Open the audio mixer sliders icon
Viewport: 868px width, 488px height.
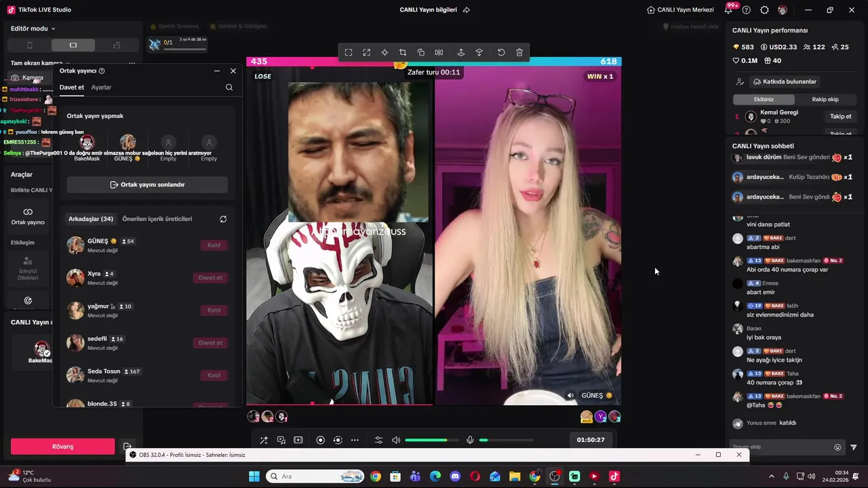[x=378, y=440]
